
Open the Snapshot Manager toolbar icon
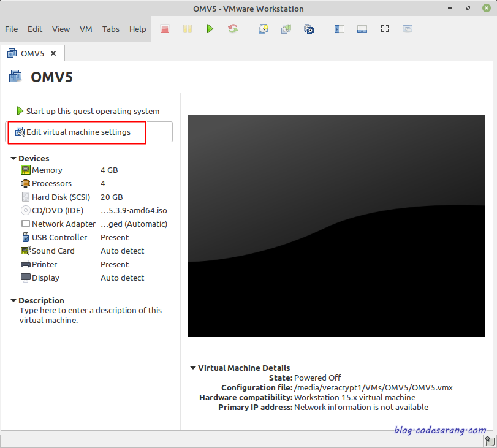[309, 29]
